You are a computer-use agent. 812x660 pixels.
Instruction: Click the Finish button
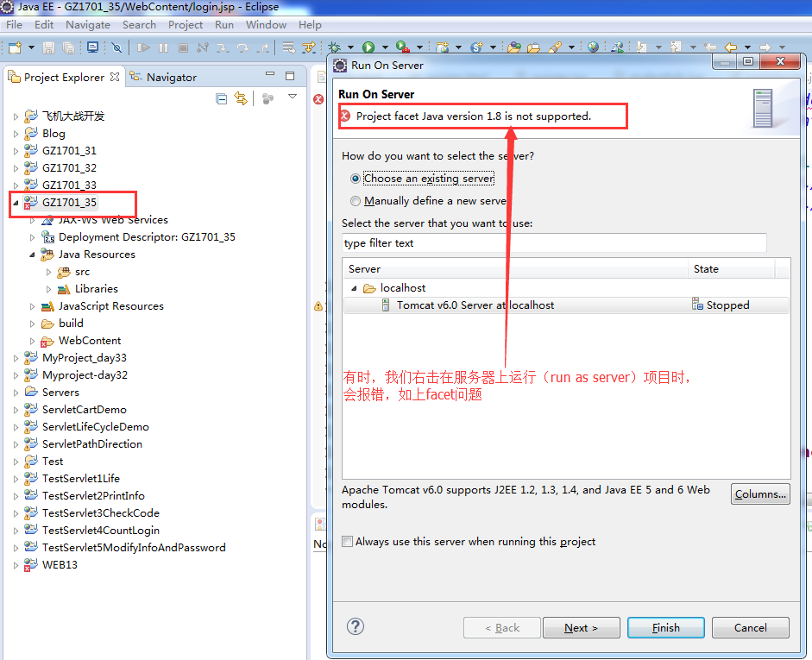(666, 628)
